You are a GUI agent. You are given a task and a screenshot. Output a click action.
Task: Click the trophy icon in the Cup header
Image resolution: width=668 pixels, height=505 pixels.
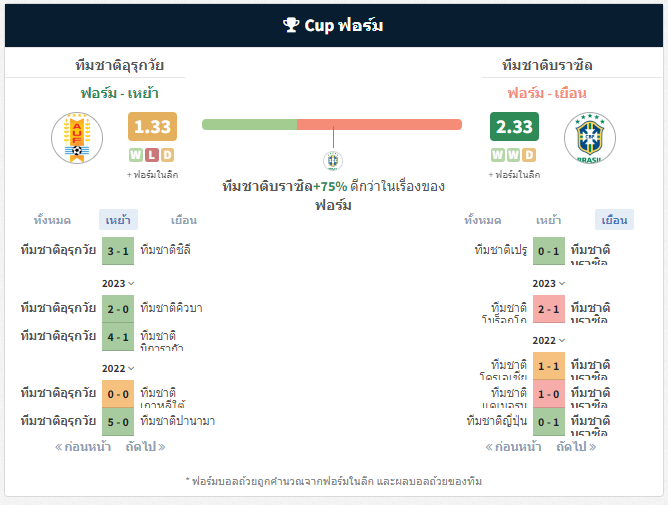coord(291,25)
